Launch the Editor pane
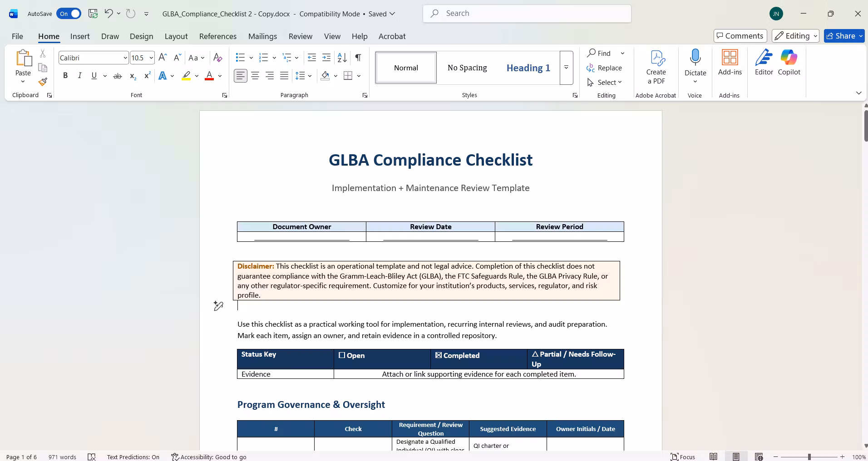This screenshot has width=868, height=461. (x=764, y=63)
